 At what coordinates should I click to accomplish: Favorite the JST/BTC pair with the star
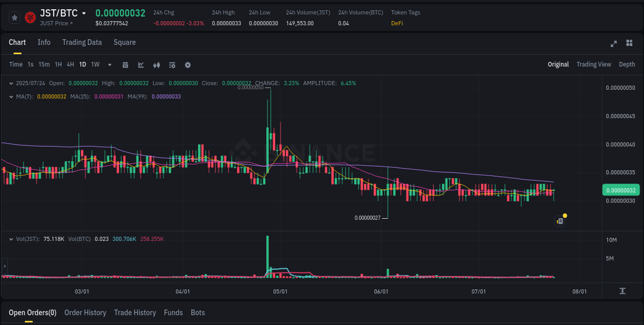point(14,17)
